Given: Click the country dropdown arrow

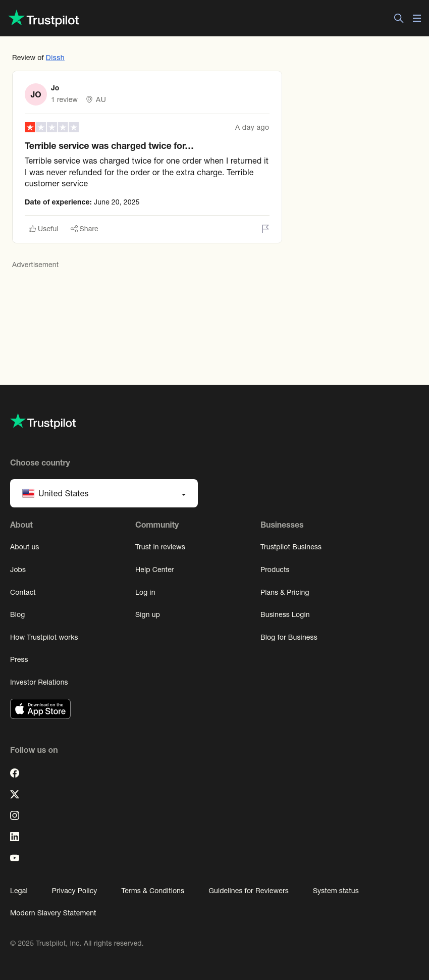Looking at the screenshot, I should tap(184, 494).
